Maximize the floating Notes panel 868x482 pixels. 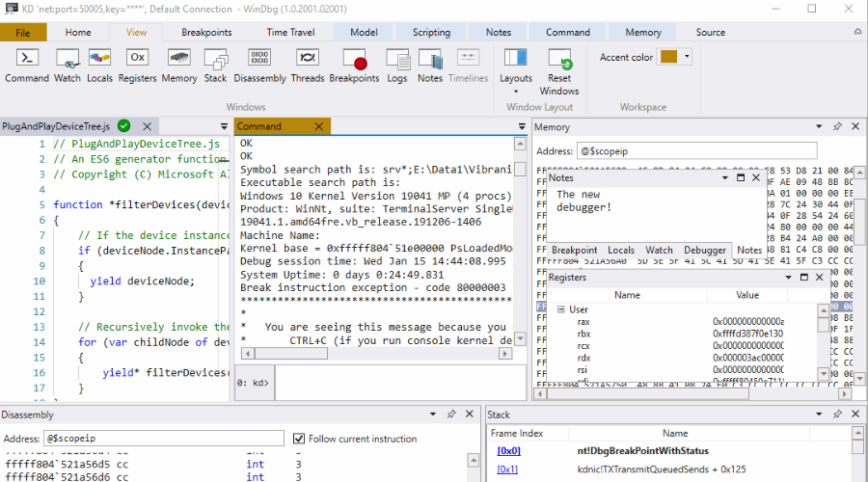tap(741, 177)
